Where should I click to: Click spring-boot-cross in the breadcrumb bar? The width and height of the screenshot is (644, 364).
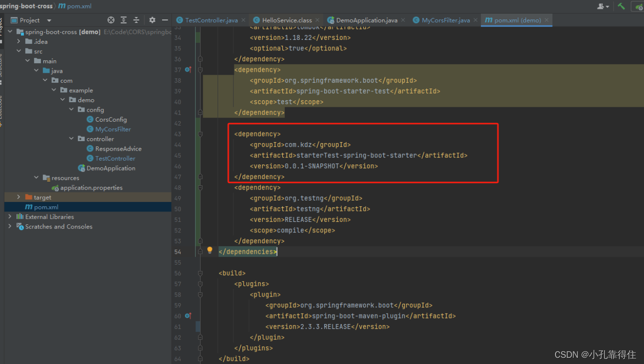[26, 6]
